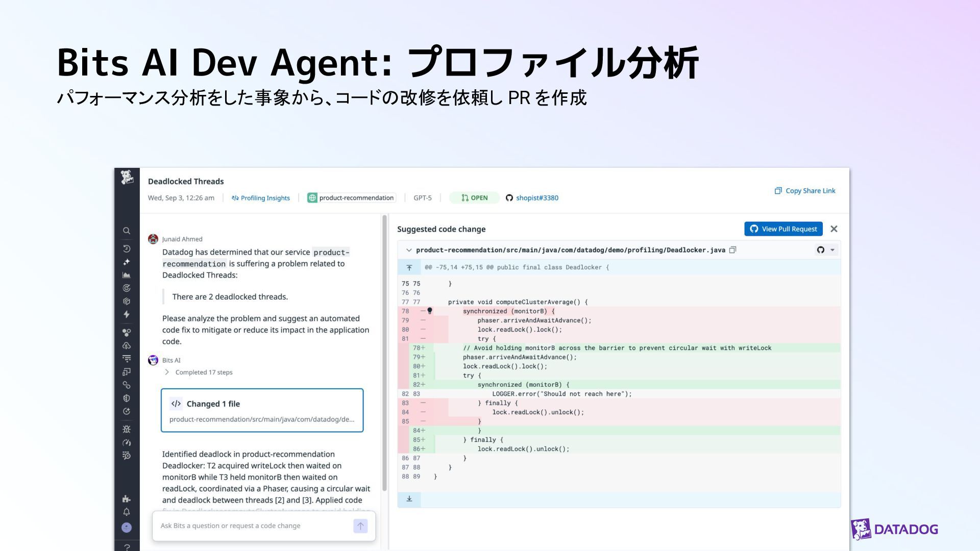Click removed line 84 'lock.readLock().unlock();'

[x=538, y=412]
